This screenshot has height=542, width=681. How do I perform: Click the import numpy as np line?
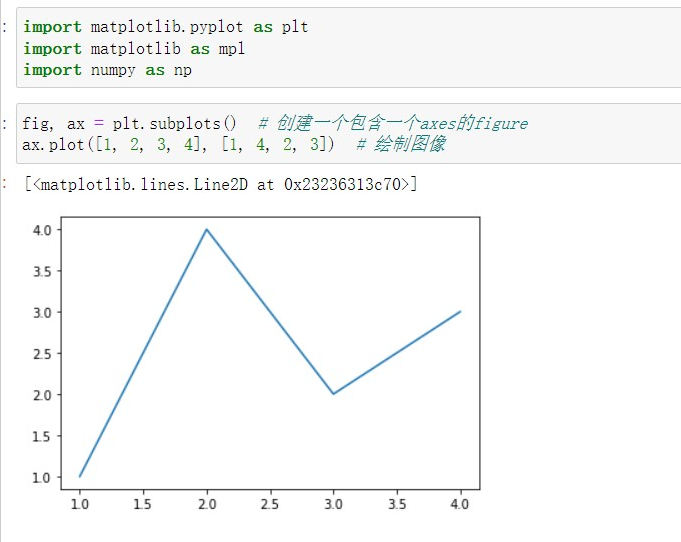click(x=107, y=70)
